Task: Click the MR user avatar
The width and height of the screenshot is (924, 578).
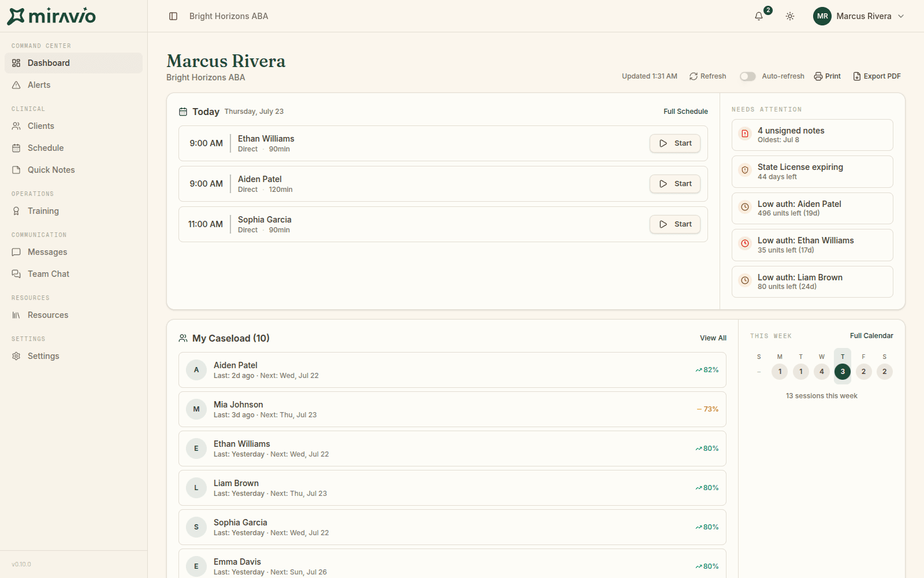Action: pos(822,16)
